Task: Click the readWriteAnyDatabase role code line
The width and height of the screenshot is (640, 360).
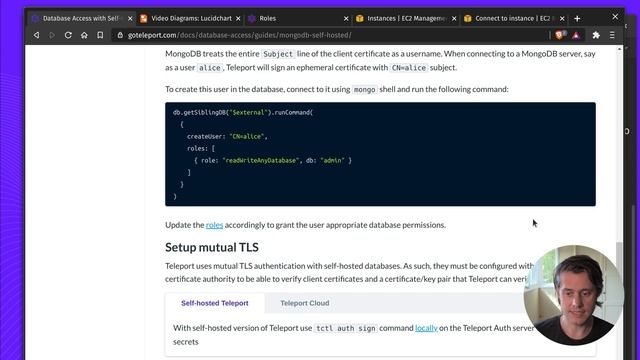Action: pos(273,160)
